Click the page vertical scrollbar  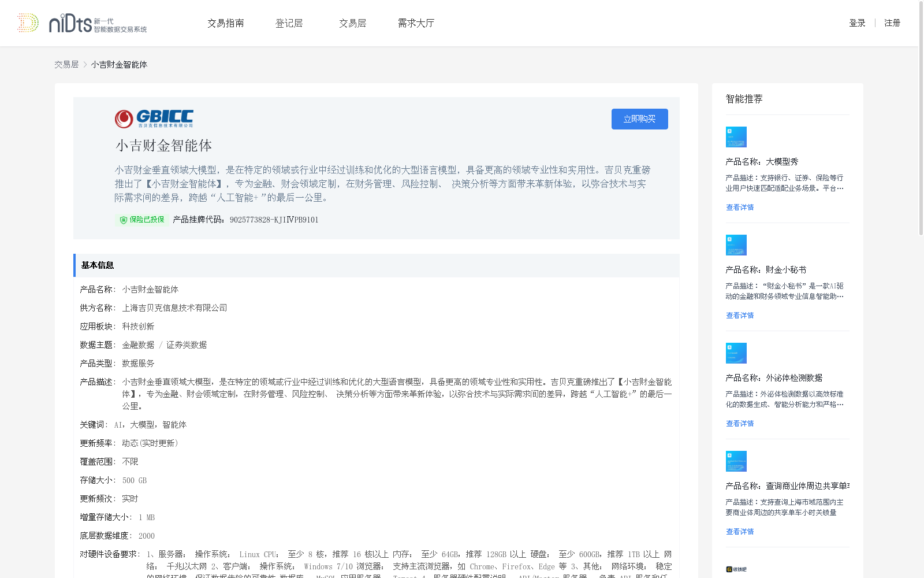921,118
